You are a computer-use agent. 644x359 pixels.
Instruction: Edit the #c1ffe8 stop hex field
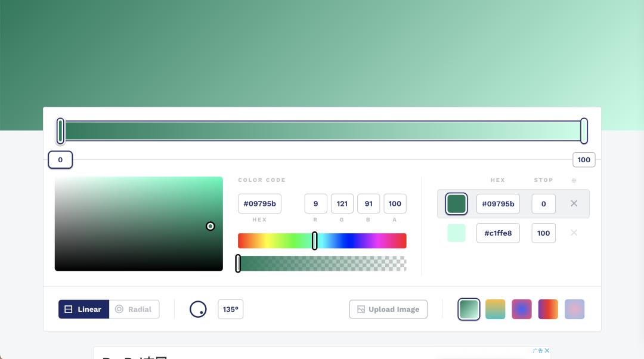tap(498, 233)
